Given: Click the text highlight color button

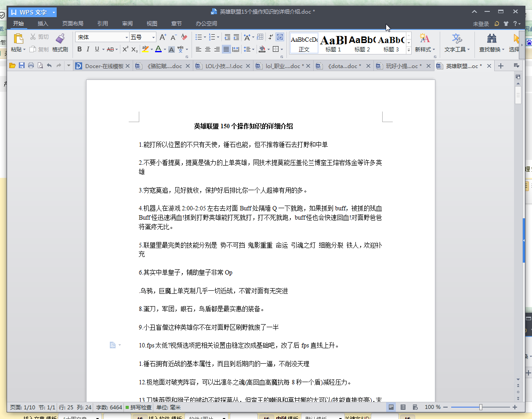Looking at the screenshot, I should (x=145, y=49).
